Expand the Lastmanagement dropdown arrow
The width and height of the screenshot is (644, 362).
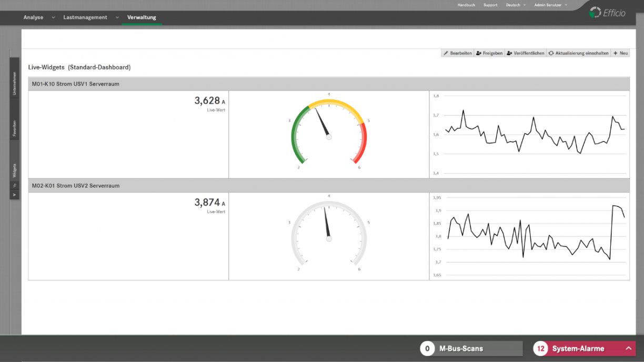(x=117, y=18)
